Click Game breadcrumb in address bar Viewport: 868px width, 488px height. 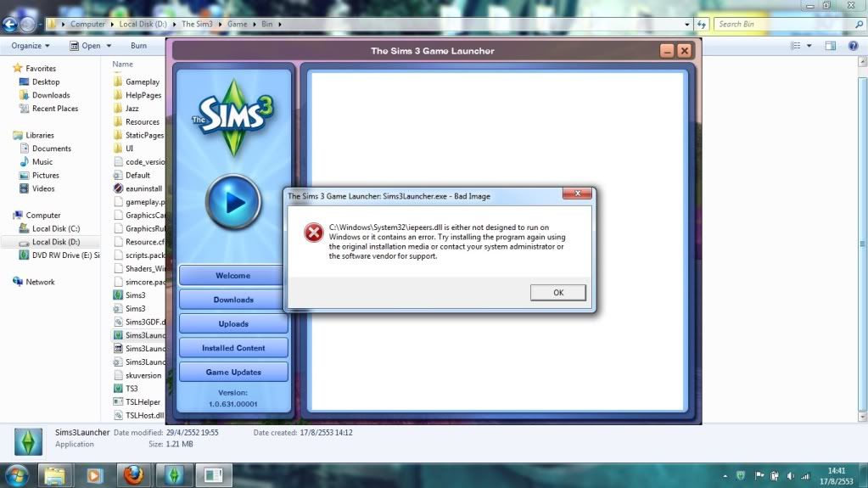(238, 24)
